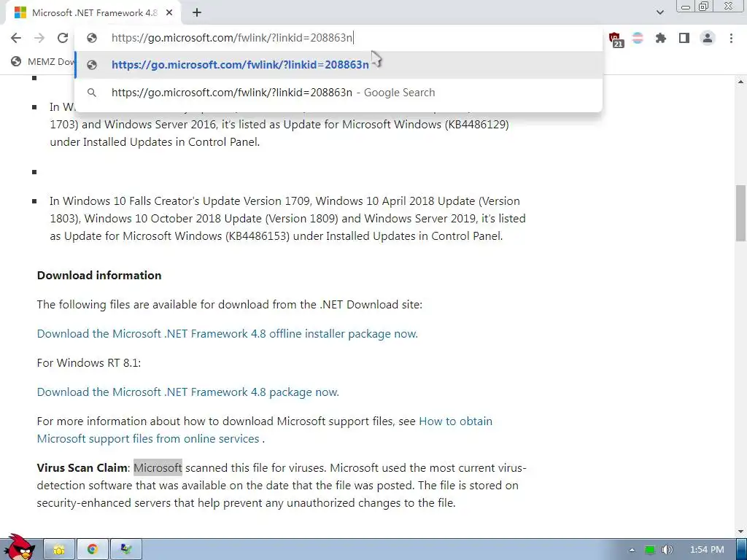747x560 pixels.
Task: Open the Chrome three-dot menu
Action: tap(731, 38)
